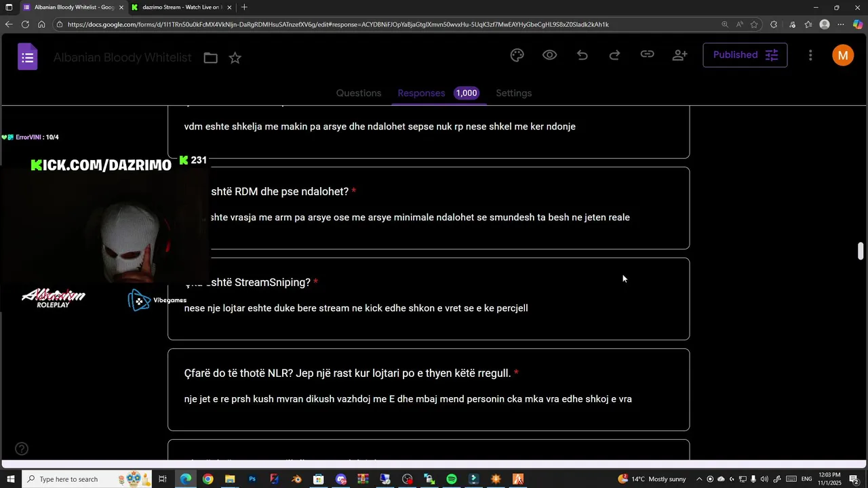Open a new browser tab
Screen dimensions: 868x488
(x=244, y=7)
